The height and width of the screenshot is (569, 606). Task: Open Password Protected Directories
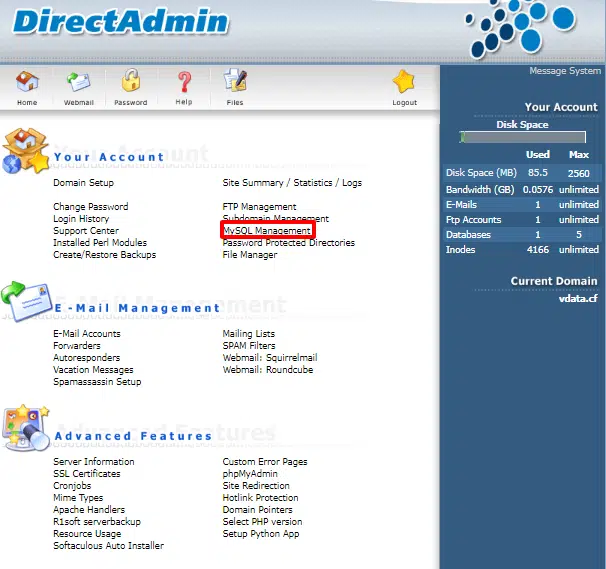pos(289,242)
